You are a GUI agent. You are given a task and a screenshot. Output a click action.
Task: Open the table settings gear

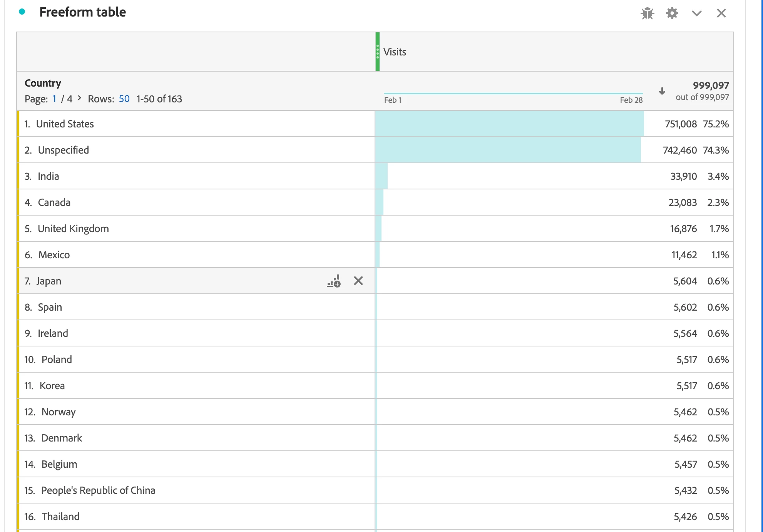coord(672,13)
